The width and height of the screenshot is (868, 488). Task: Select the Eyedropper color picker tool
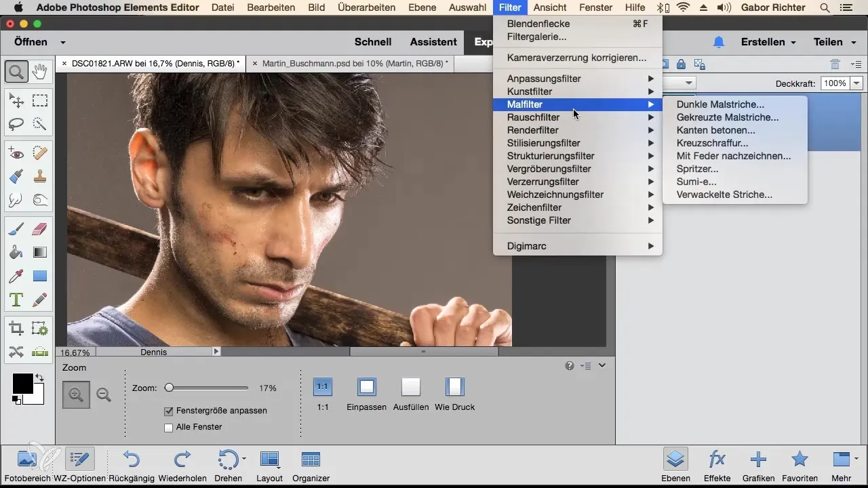16,276
